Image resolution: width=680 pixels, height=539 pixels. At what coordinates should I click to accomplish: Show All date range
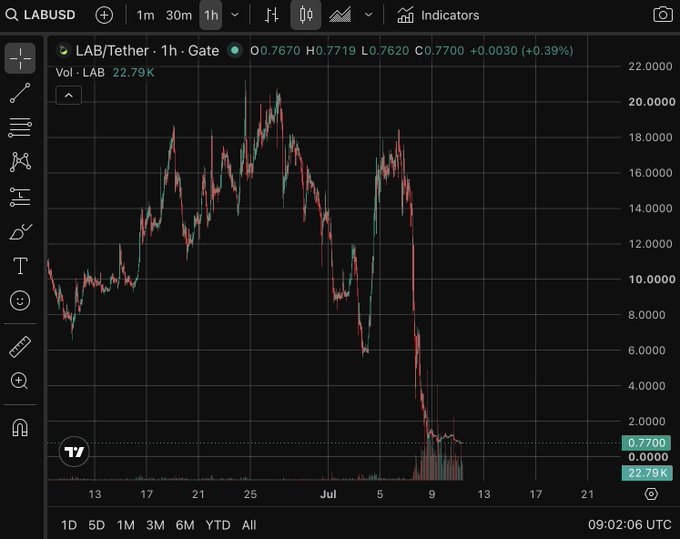(x=249, y=525)
